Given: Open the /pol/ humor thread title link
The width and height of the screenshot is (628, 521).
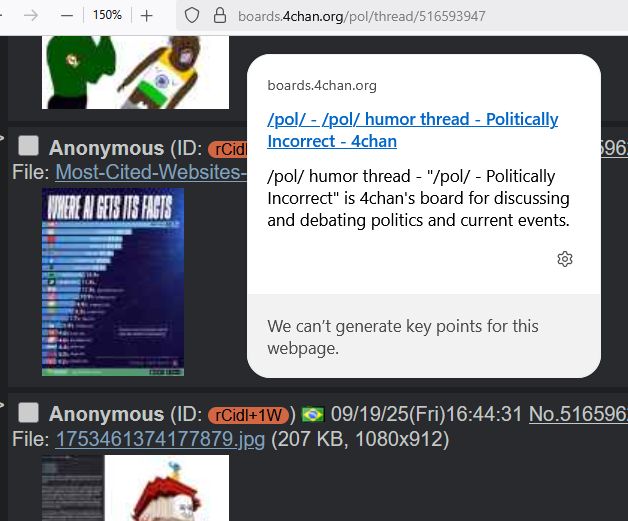Looking at the screenshot, I should [x=413, y=130].
